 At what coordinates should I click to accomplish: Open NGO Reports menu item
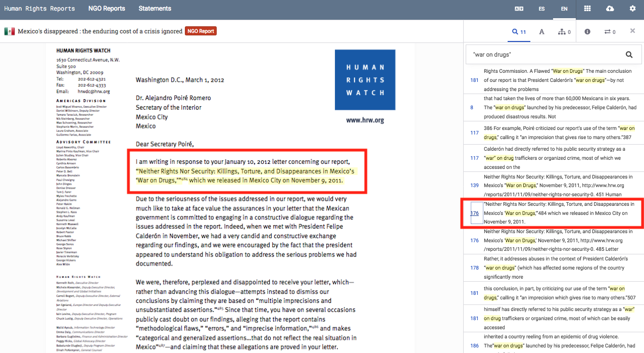tap(107, 9)
